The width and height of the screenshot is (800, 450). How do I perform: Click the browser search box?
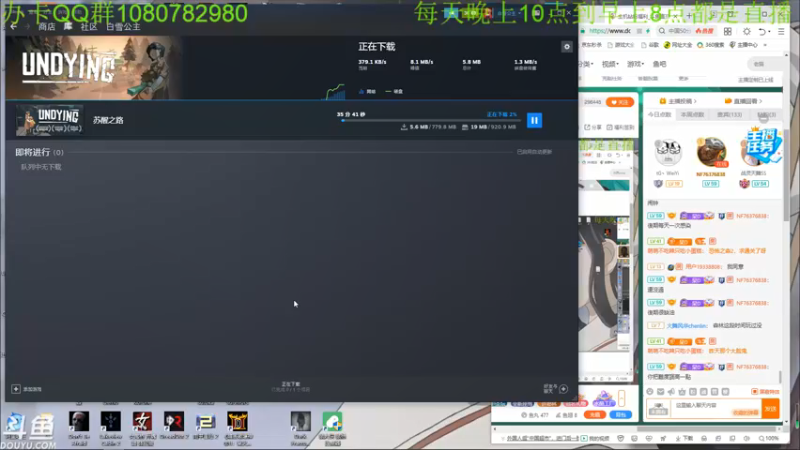pos(686,31)
